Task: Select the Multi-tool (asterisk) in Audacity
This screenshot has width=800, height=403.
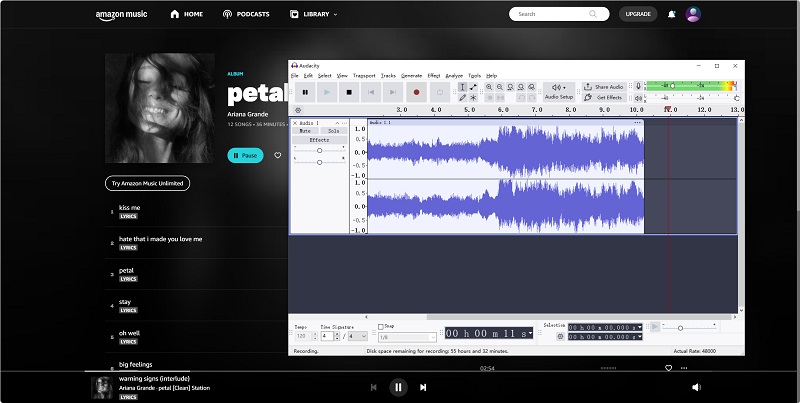Action: tap(473, 97)
